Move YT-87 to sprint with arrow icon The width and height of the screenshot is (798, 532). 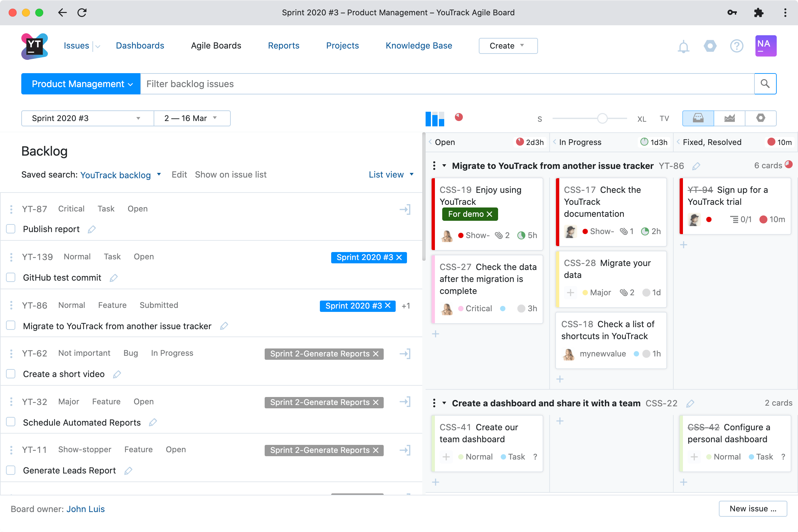405,209
